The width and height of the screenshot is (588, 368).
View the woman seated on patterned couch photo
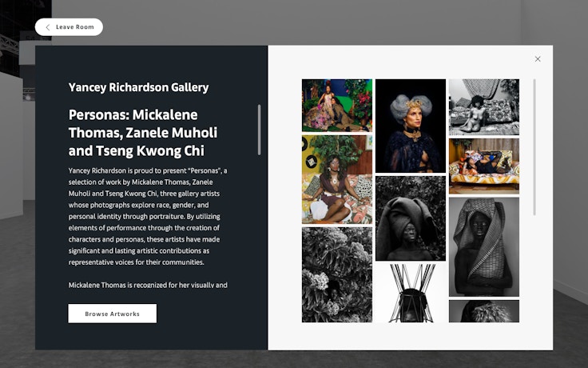click(337, 179)
